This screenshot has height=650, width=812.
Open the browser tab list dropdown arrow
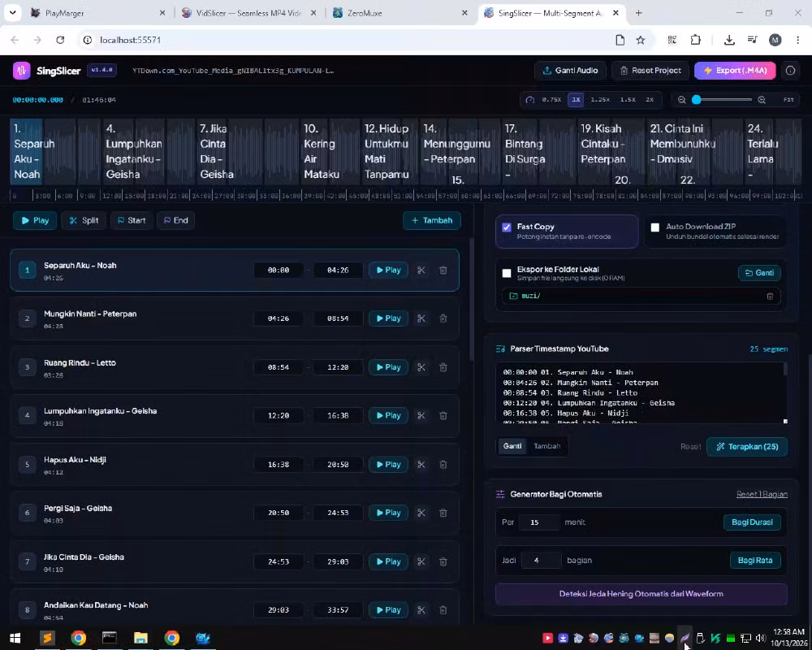12,12
